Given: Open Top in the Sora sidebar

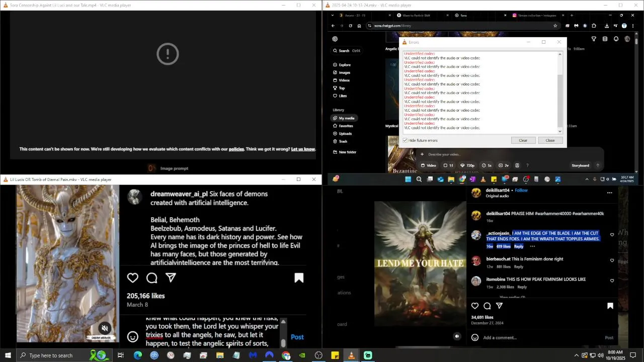Looking at the screenshot, I should coord(339,88).
